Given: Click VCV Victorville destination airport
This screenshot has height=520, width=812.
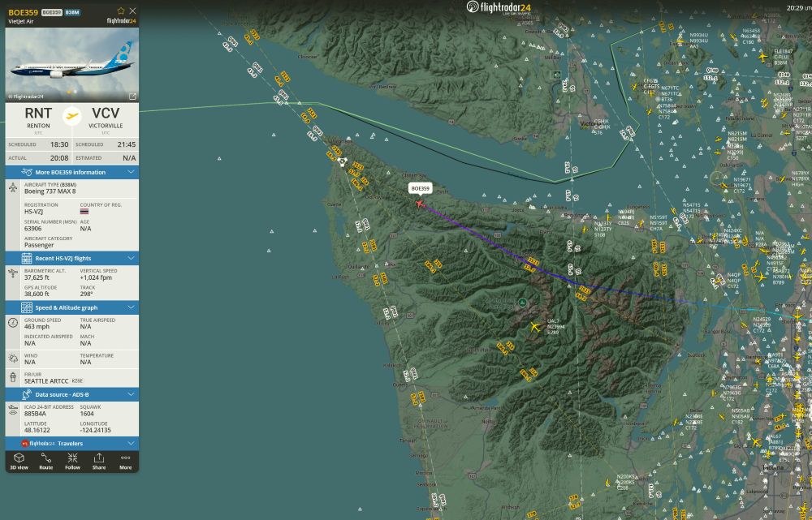Looking at the screenshot, I should pos(106,118).
